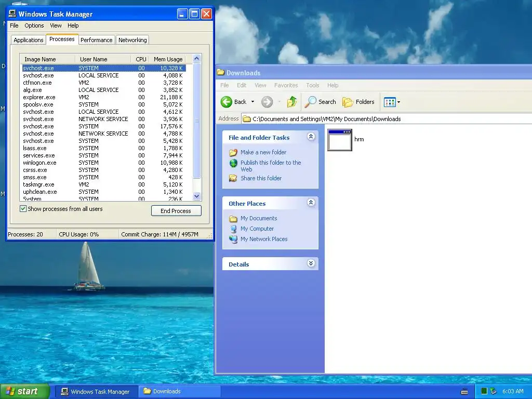Click the My Network Places icon

coord(233,239)
